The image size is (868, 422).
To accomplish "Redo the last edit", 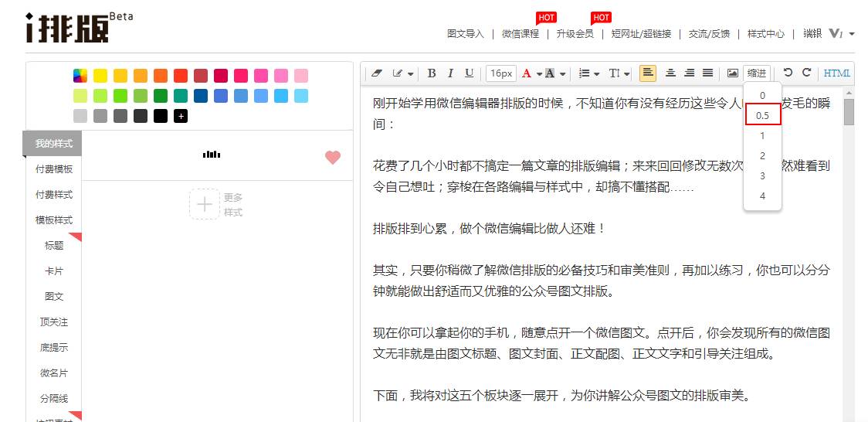I will pos(806,73).
